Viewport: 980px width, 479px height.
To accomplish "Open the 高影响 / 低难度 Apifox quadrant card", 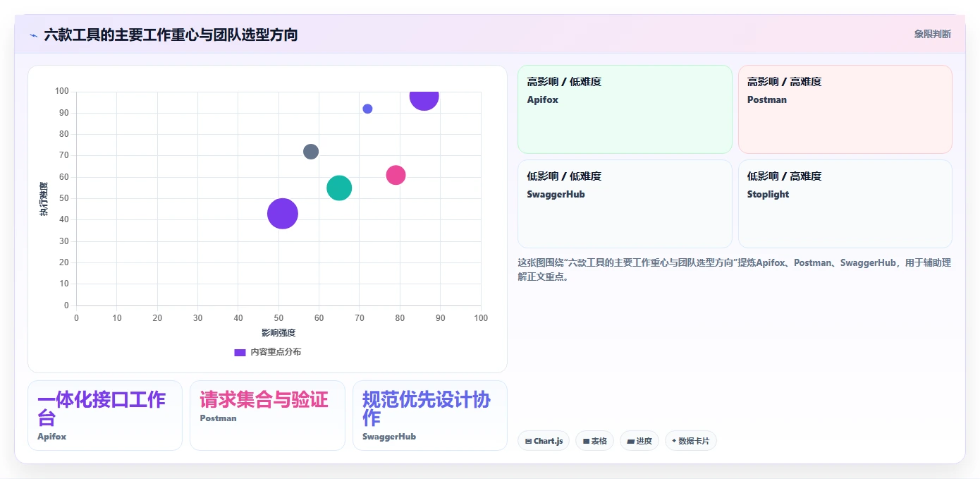I will (x=625, y=109).
